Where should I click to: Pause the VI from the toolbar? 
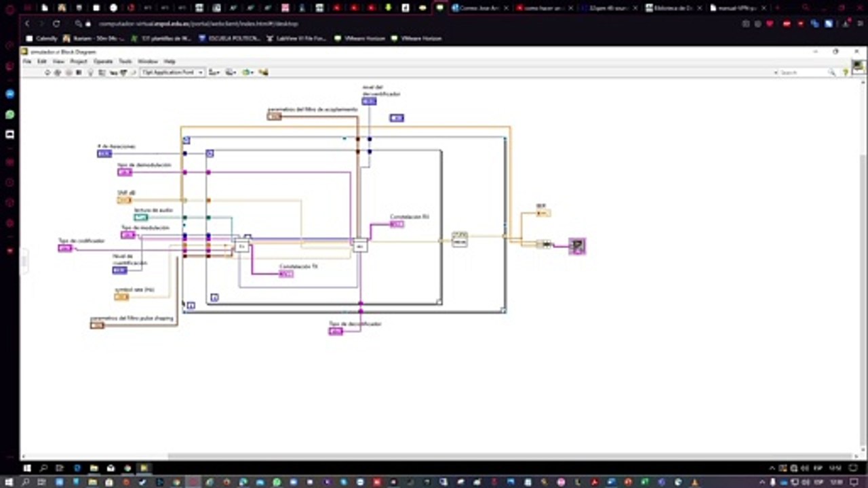coord(79,73)
